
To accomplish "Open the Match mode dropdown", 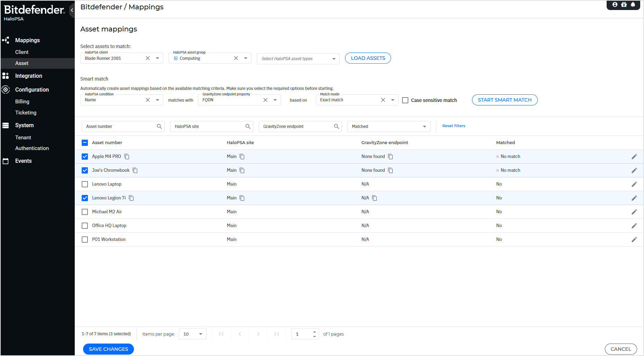I will click(393, 100).
